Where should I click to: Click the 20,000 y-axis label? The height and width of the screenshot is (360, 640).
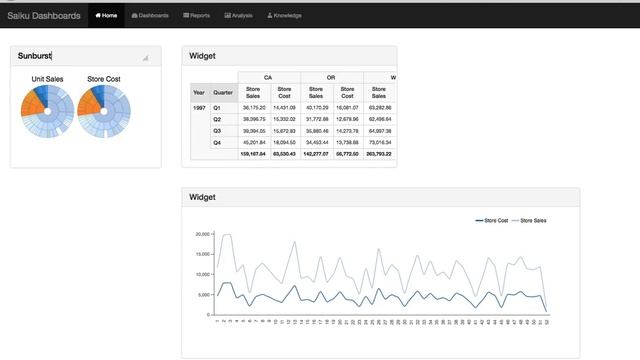(202, 234)
